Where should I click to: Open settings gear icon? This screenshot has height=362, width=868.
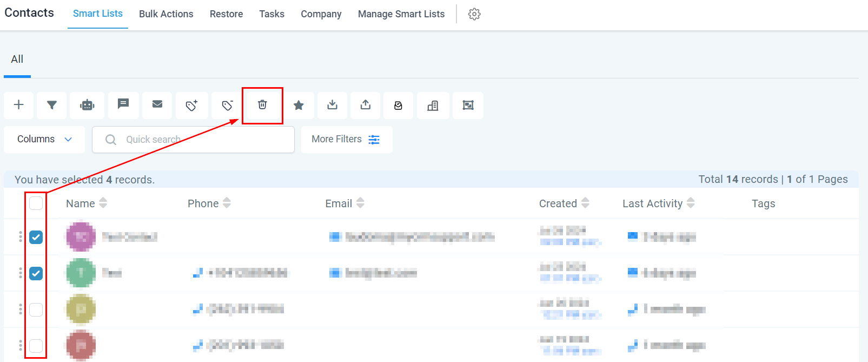coord(474,14)
